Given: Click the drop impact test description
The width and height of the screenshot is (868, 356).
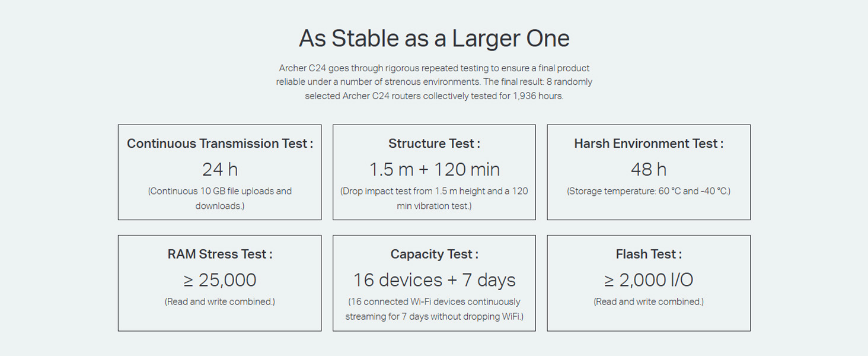Looking at the screenshot, I should coord(434,198).
